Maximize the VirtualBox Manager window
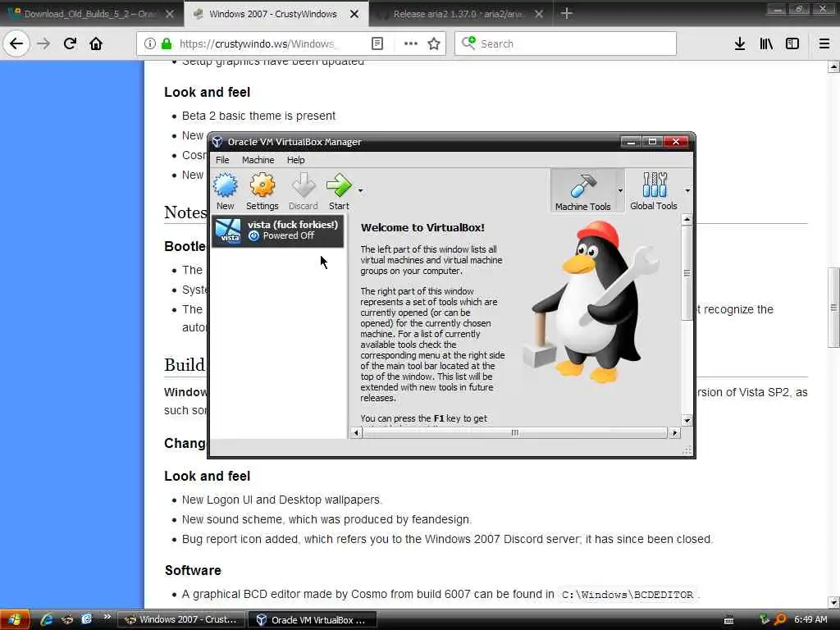The image size is (840, 630). tap(652, 141)
